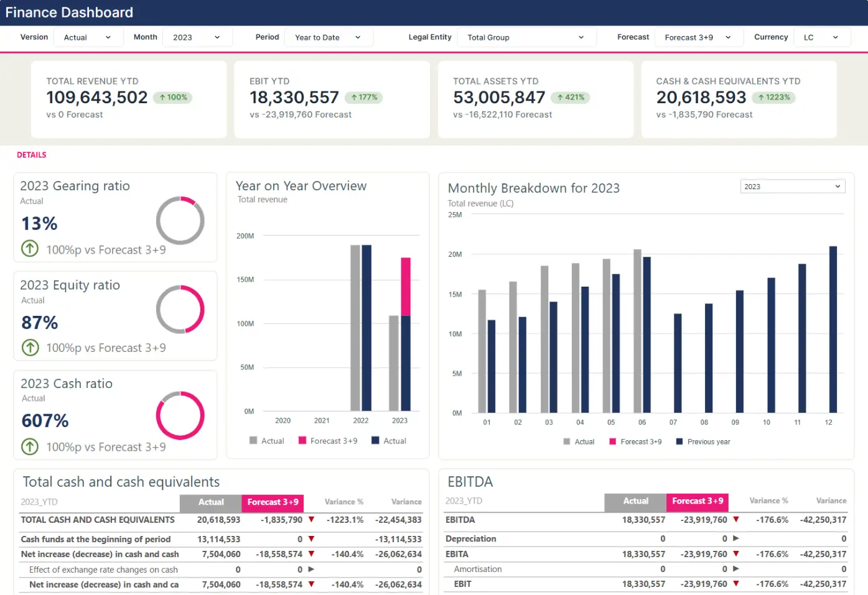This screenshot has height=595, width=868.
Task: Toggle the Previous year legend in Monthly Breakdown
Action: (x=703, y=442)
